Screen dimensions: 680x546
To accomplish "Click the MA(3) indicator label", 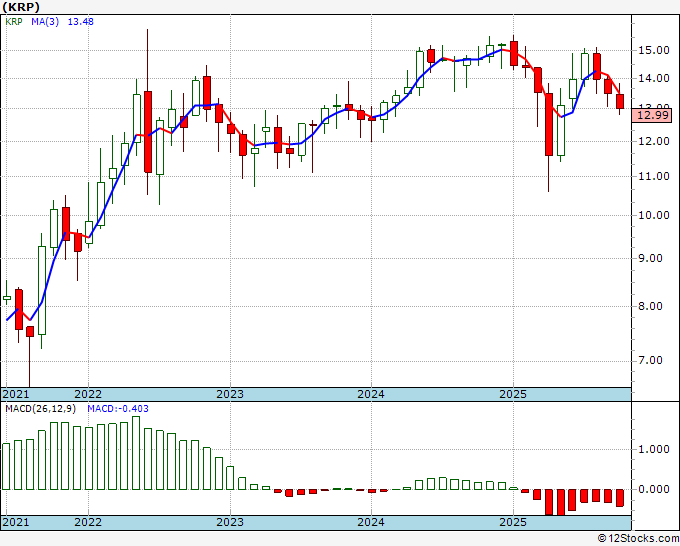I will pyautogui.click(x=45, y=22).
